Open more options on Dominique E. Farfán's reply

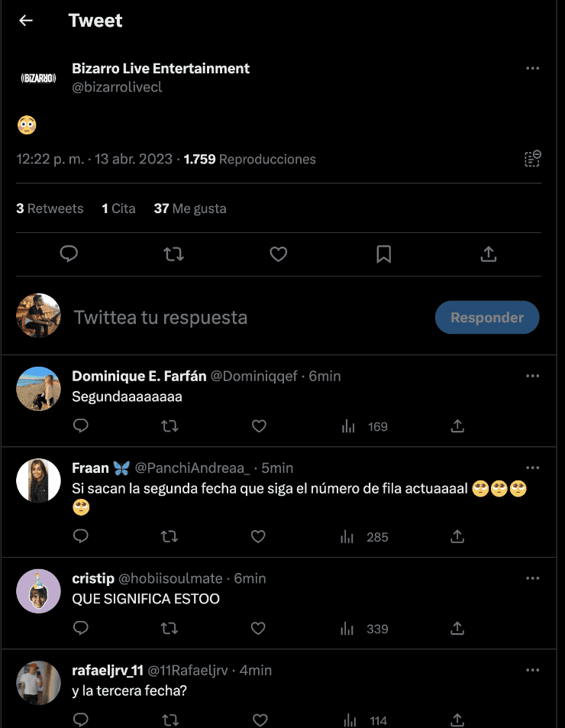(x=533, y=376)
